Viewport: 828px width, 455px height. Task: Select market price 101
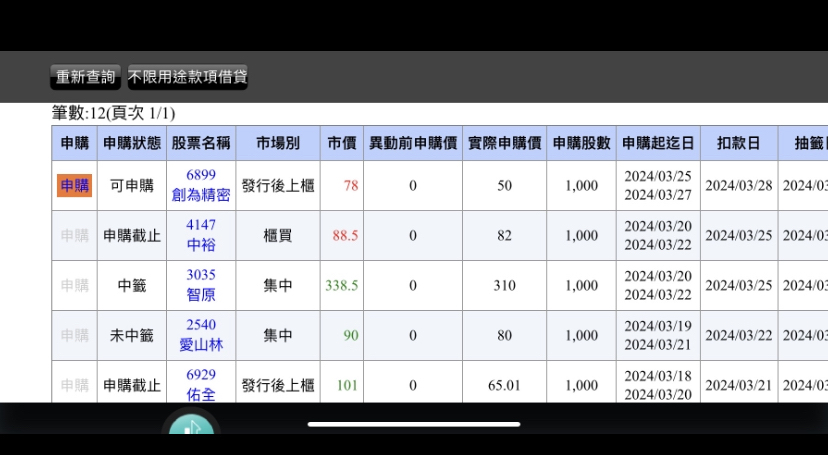coord(347,385)
